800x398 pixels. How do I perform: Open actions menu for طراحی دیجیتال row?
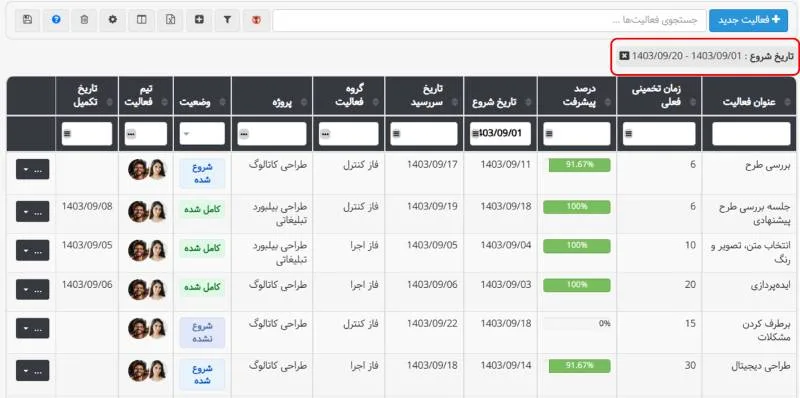[x=33, y=370]
